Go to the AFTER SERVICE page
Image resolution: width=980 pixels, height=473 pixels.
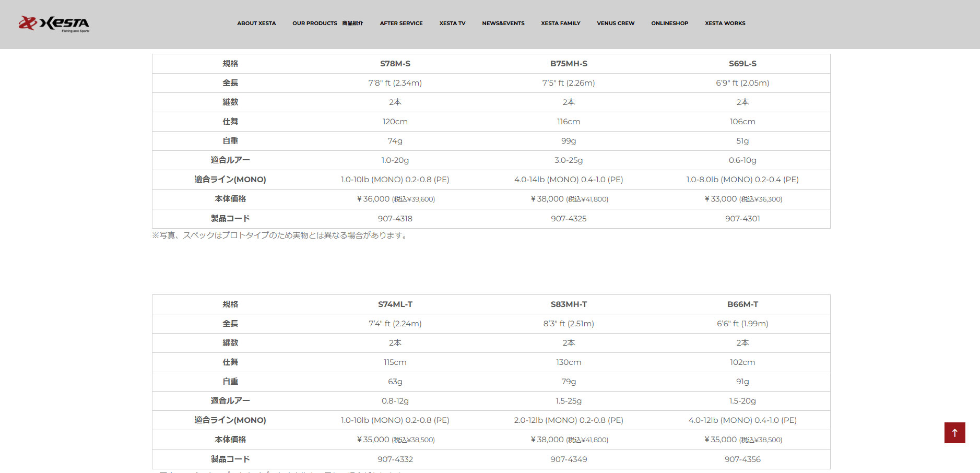coord(401,23)
